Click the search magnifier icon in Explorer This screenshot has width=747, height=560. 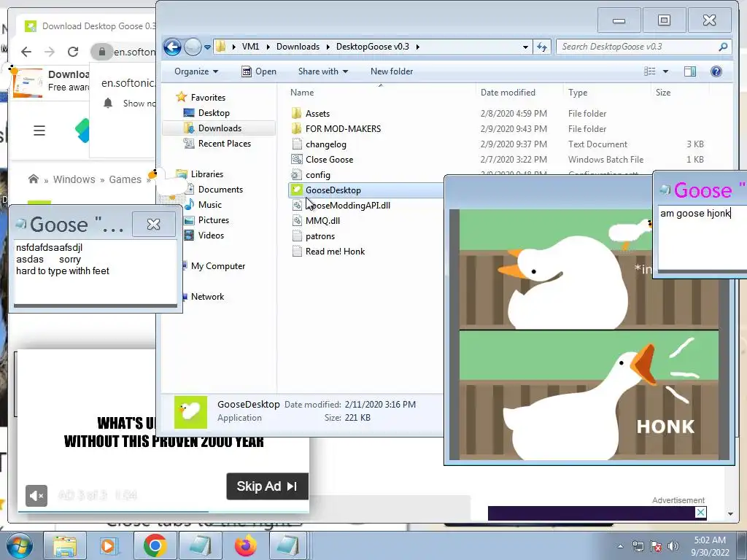723,47
